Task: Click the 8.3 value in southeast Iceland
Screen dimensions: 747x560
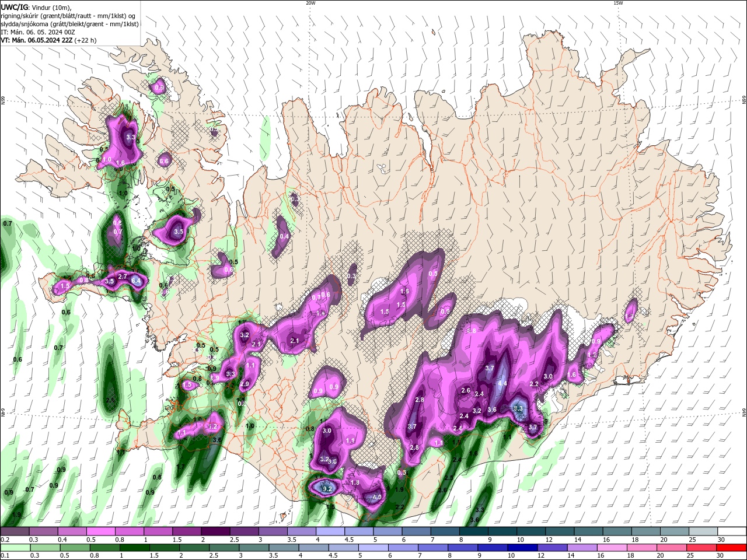Action: (x=518, y=408)
